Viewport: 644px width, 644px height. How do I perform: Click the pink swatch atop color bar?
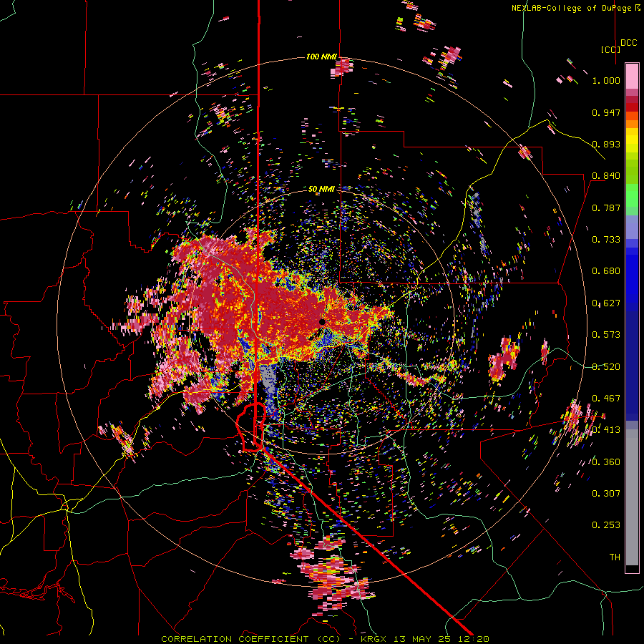coord(632,76)
